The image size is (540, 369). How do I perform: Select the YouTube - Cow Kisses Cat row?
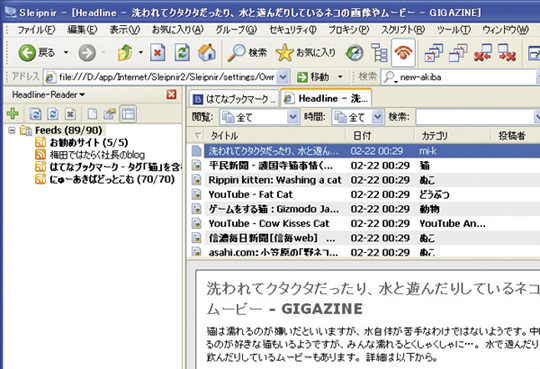point(365,223)
